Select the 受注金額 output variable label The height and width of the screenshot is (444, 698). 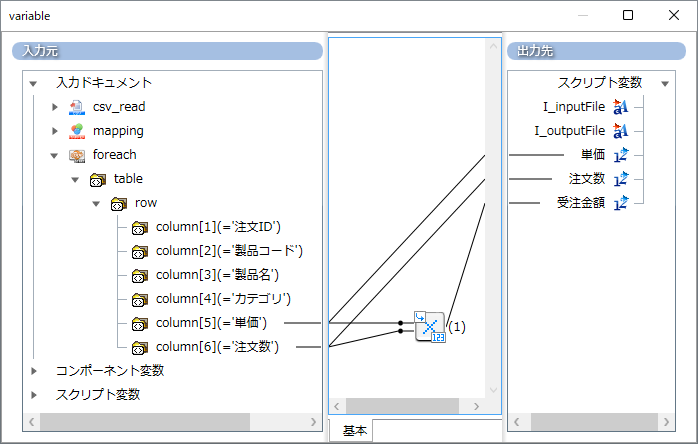(x=581, y=203)
